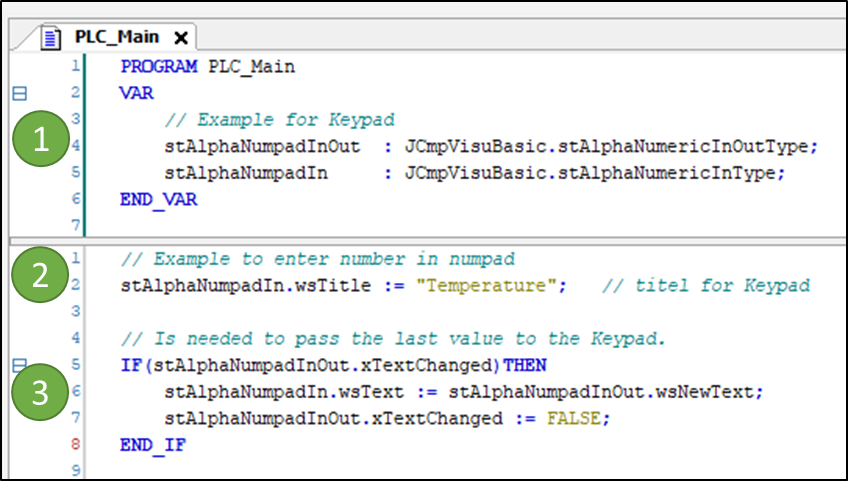Close the PLC_Main editor tab

(x=181, y=38)
